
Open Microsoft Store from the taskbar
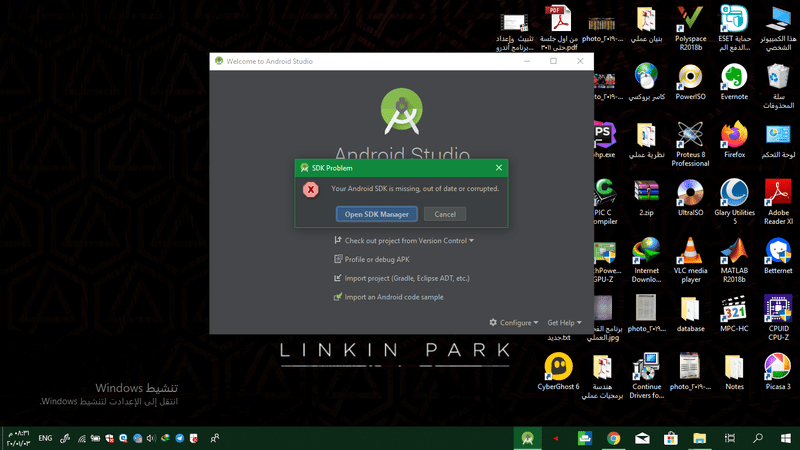pos(671,438)
